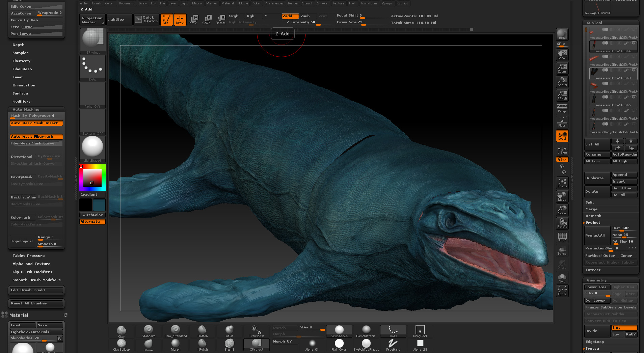
Task: Toggle Zadd sculpting mode
Action: tap(290, 16)
